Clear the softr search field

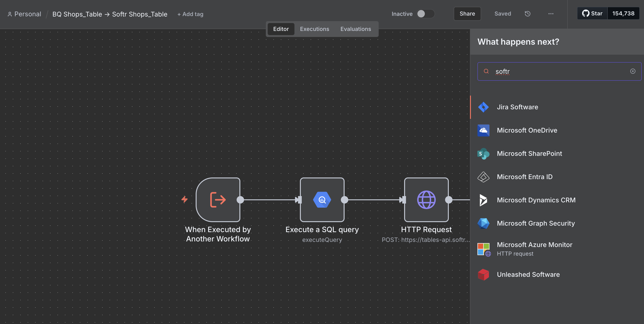633,71
